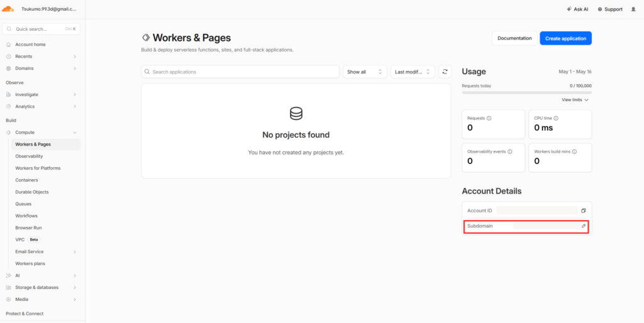Click the Investigate icon

9,94
